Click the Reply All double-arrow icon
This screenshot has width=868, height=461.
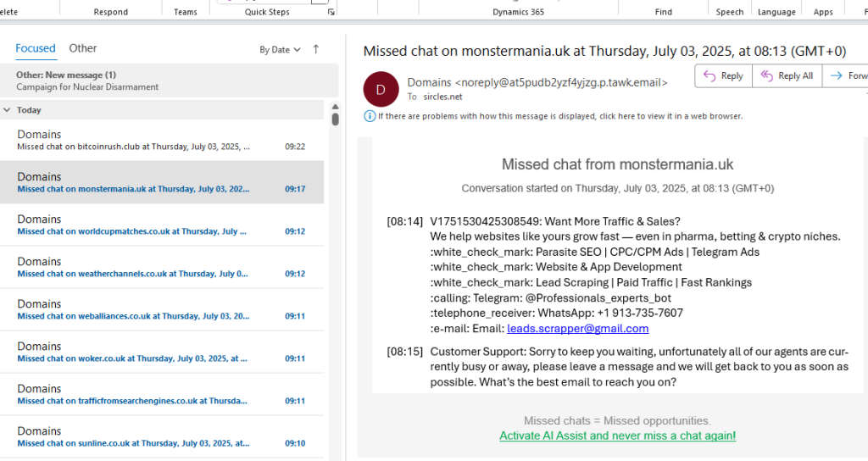766,75
